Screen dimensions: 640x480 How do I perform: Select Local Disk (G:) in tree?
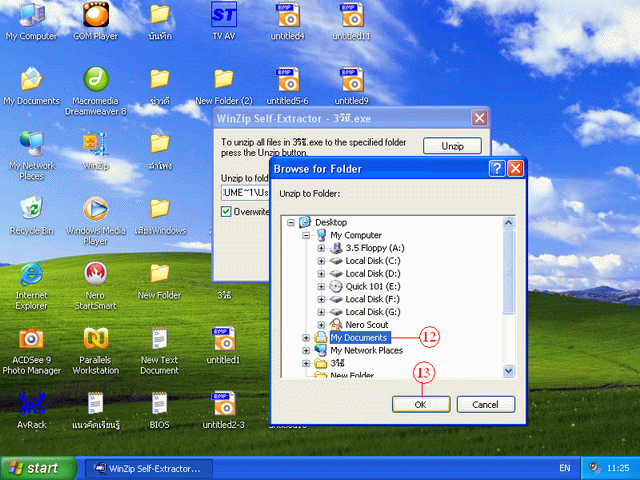coord(373,312)
